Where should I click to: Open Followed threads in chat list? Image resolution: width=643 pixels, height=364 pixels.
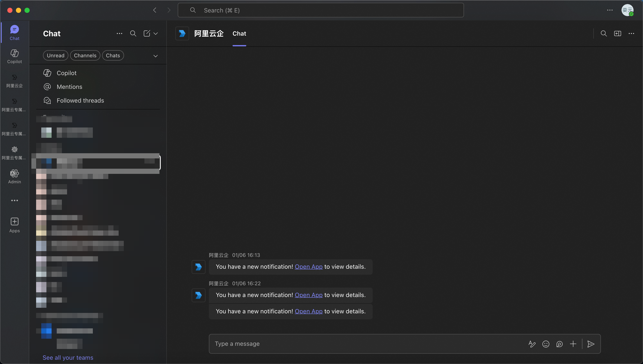[80, 100]
